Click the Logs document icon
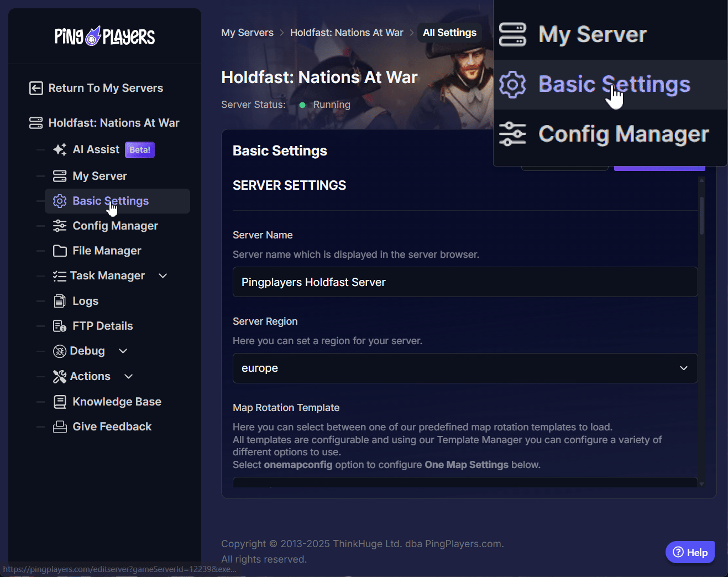The height and width of the screenshot is (577, 728). click(60, 301)
